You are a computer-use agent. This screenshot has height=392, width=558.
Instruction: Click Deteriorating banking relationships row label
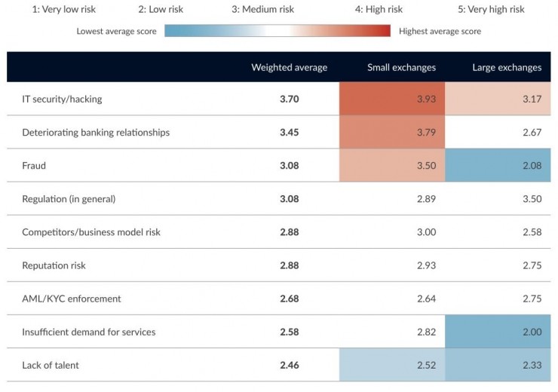(x=96, y=132)
